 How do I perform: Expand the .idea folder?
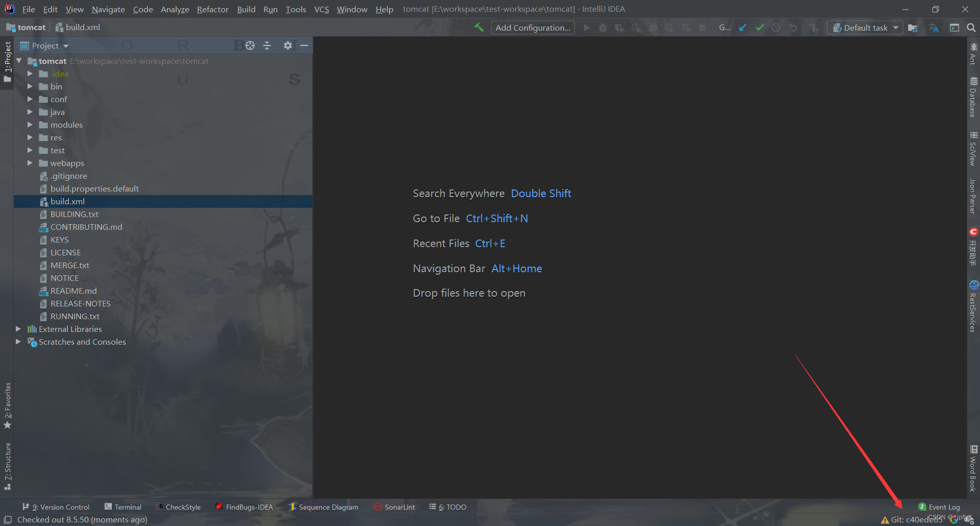30,74
